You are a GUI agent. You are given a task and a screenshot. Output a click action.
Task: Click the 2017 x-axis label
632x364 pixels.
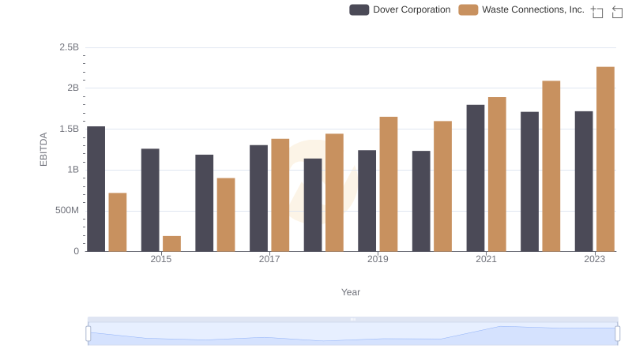click(269, 259)
